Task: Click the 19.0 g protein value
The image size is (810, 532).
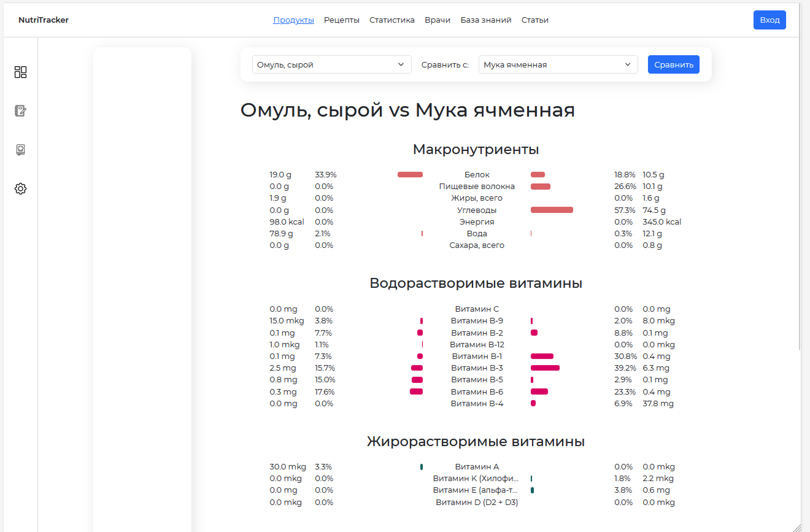Action: [279, 175]
